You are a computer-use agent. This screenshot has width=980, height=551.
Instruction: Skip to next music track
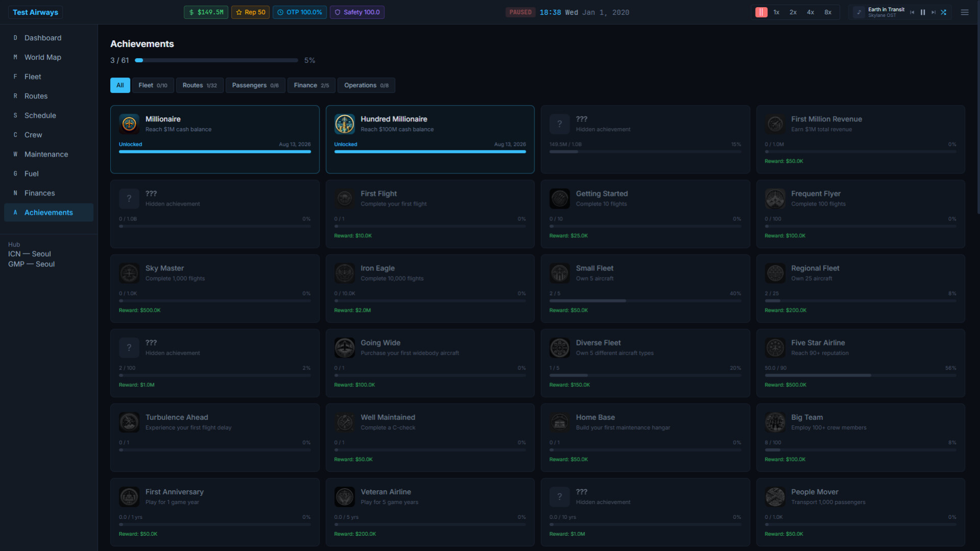pos(934,12)
